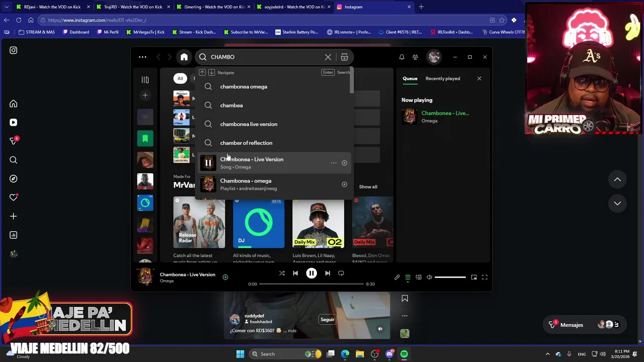Toggle the Queue button in player bar
The height and width of the screenshot is (362, 644).
408,277
